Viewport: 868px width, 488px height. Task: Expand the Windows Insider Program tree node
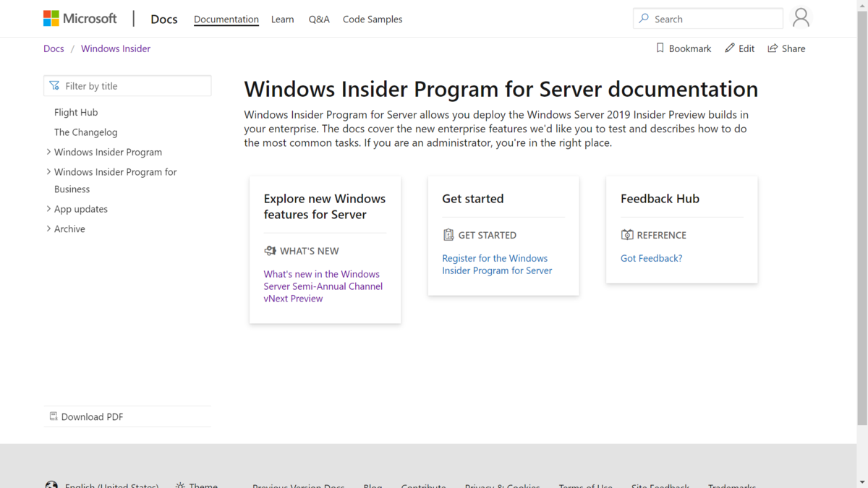(x=48, y=152)
